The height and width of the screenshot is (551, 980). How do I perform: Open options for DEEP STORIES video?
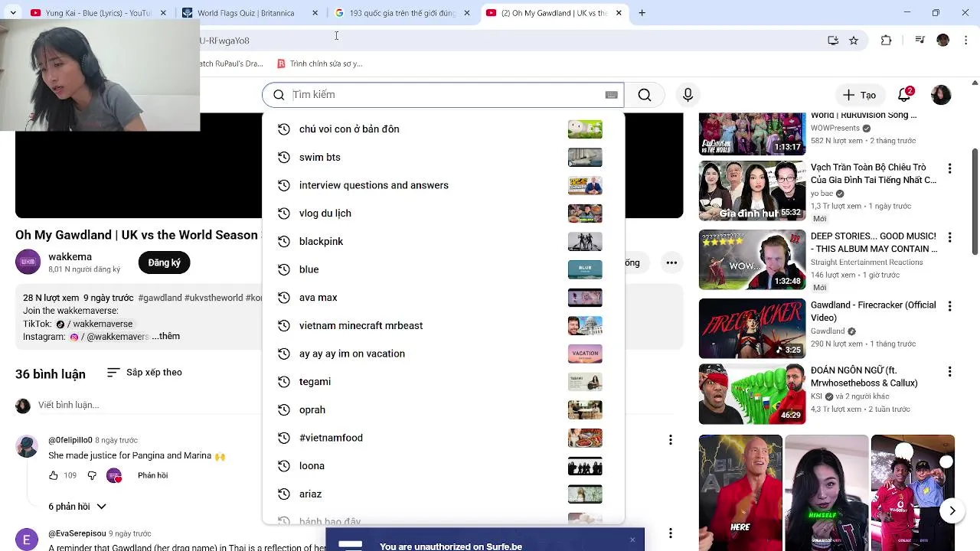point(949,237)
